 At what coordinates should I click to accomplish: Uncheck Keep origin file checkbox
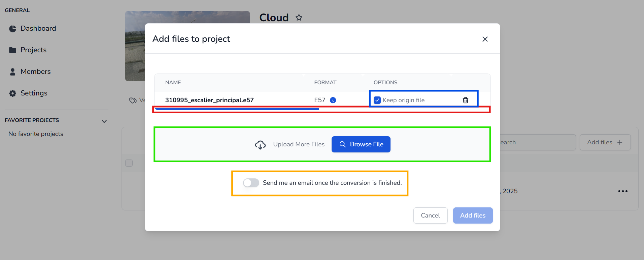(x=377, y=100)
